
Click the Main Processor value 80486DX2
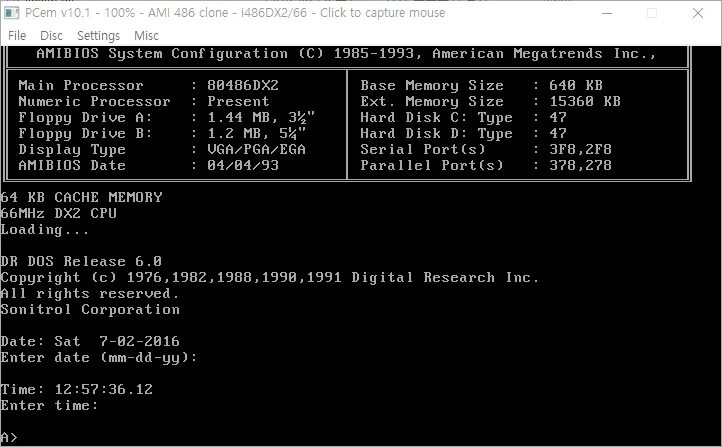point(243,85)
